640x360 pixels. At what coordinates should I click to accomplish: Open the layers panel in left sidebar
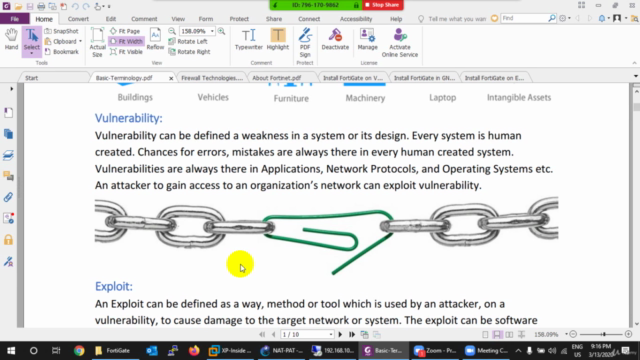point(8,155)
